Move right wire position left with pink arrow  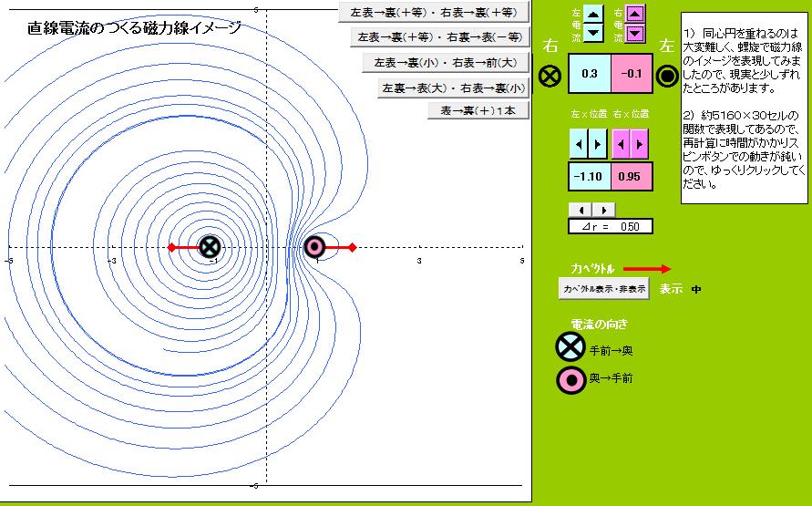621,144
